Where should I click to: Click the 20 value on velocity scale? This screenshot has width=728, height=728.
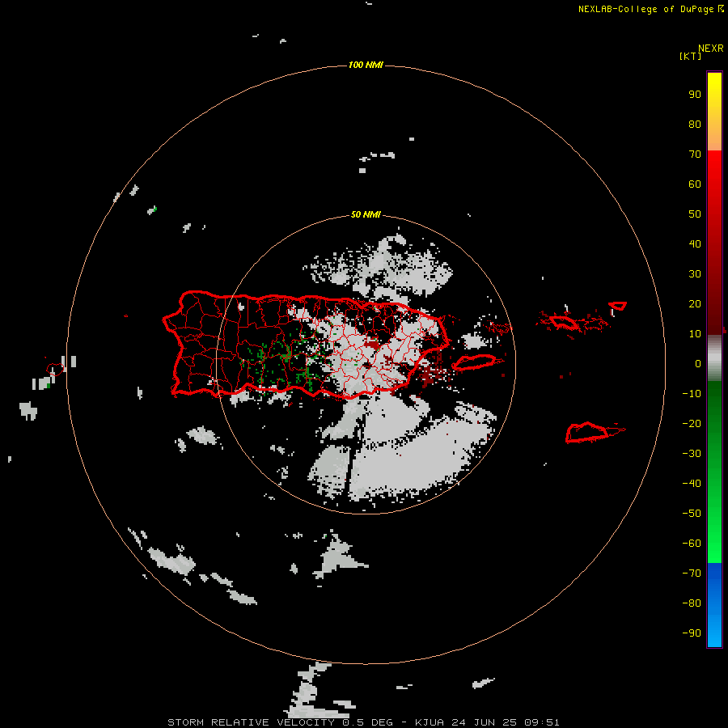pos(695,303)
